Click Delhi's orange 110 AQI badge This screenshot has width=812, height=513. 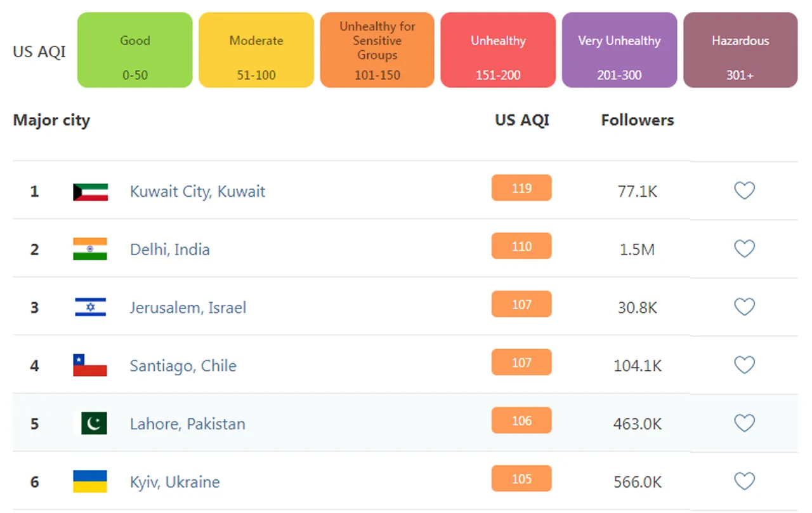click(x=521, y=246)
